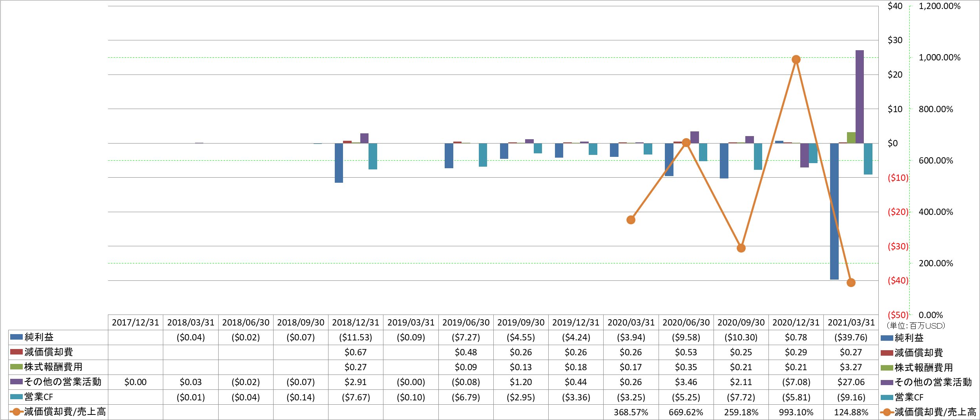Select the 1,000.00% secondary axis label
980x420 pixels.
(x=940, y=57)
